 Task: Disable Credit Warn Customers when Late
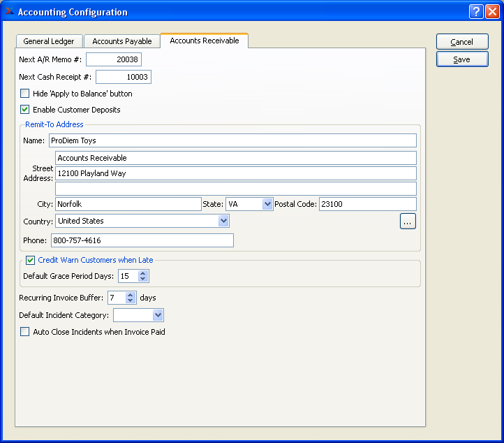pyautogui.click(x=31, y=260)
